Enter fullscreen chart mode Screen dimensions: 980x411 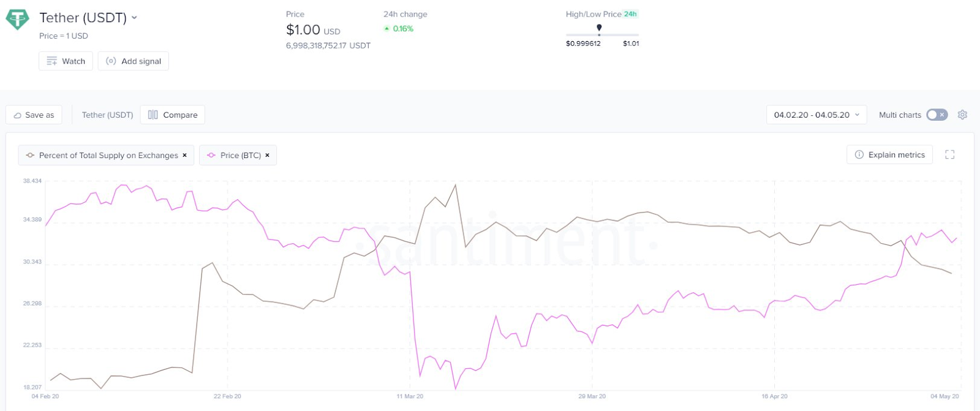coord(949,155)
